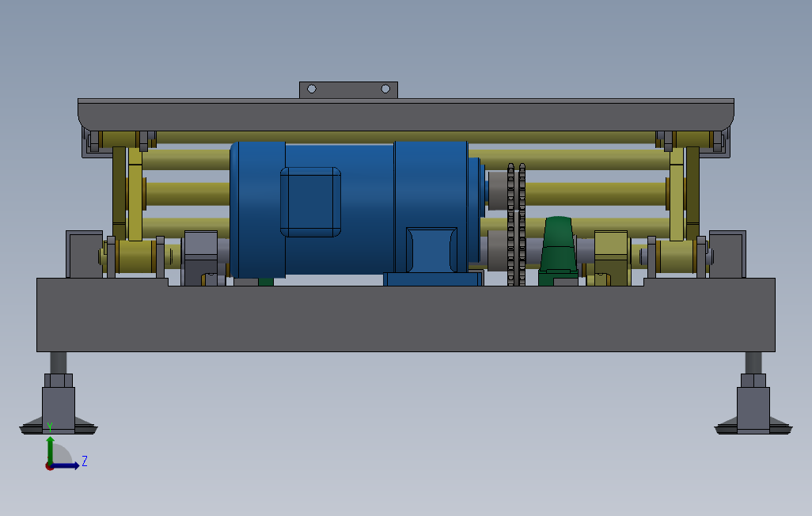Select the right leveling foot
The width and height of the screenshot is (812, 516).
coord(753,404)
